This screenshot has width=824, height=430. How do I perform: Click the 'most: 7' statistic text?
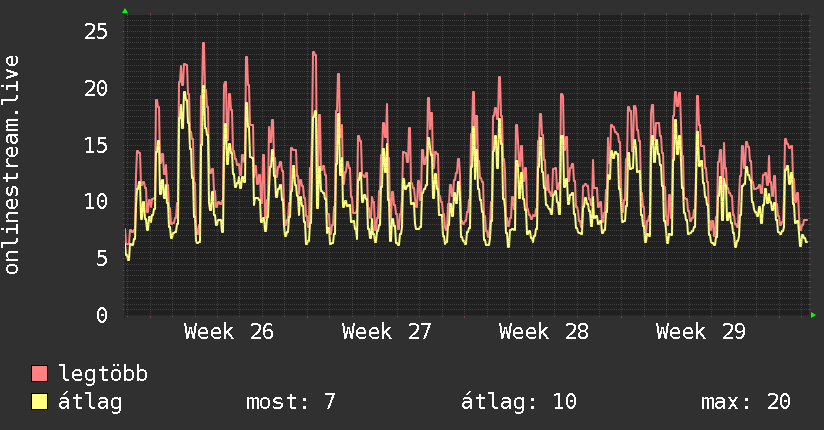(x=291, y=402)
